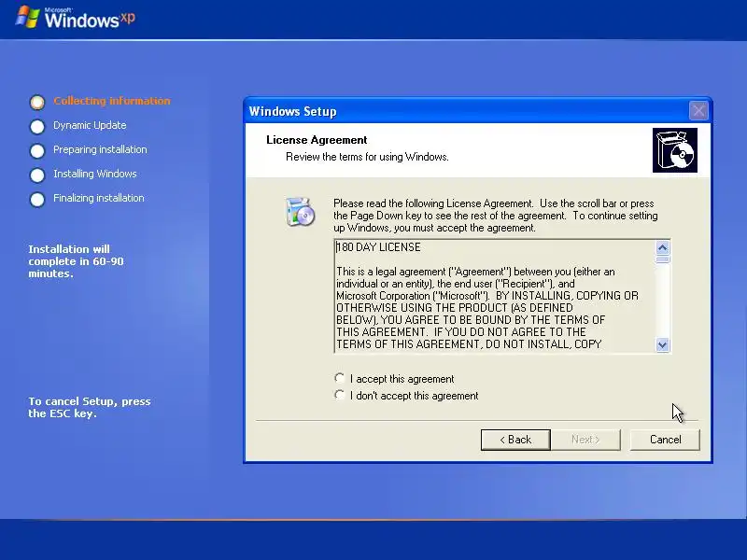Click the small installer CD icon beside instructions

(x=300, y=212)
